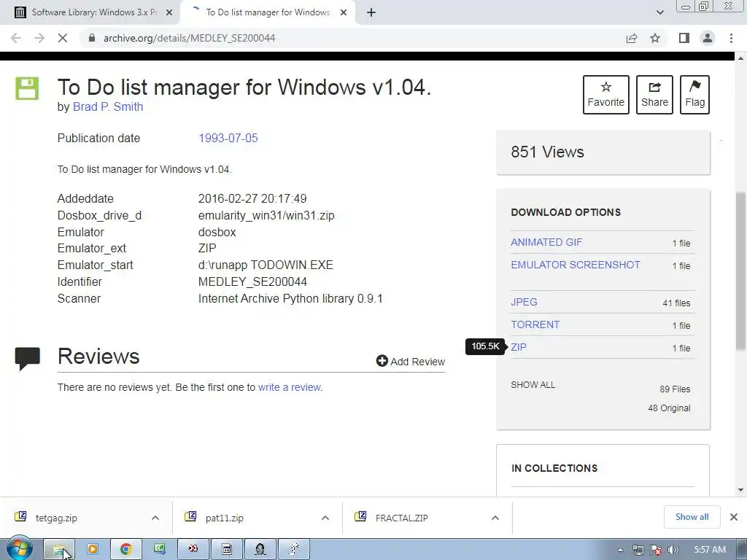Click SHOW ALL files
The image size is (747, 560).
(x=533, y=385)
